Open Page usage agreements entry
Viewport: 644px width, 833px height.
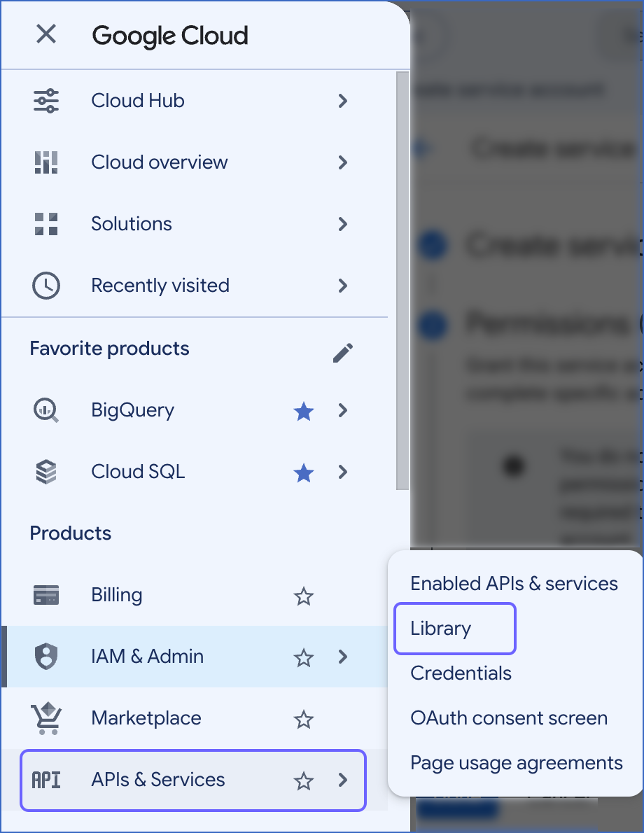(516, 763)
